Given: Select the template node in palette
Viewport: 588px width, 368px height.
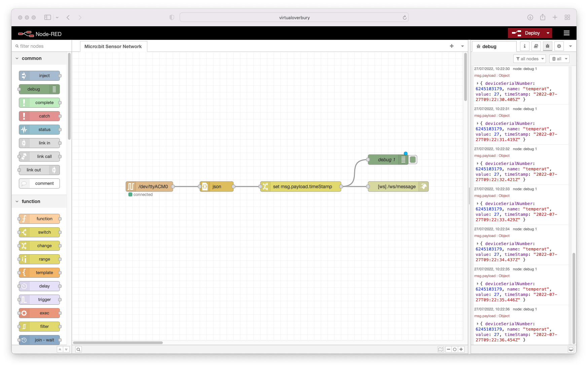Looking at the screenshot, I should point(39,273).
